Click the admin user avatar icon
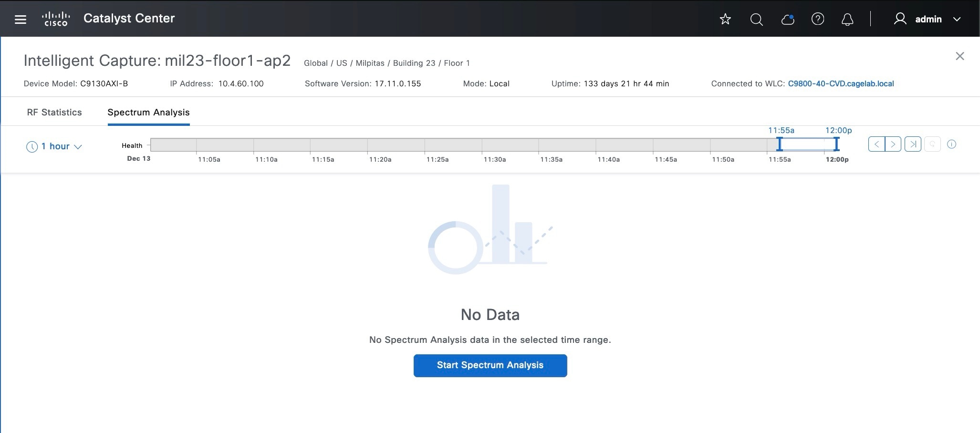980x433 pixels. pos(900,19)
